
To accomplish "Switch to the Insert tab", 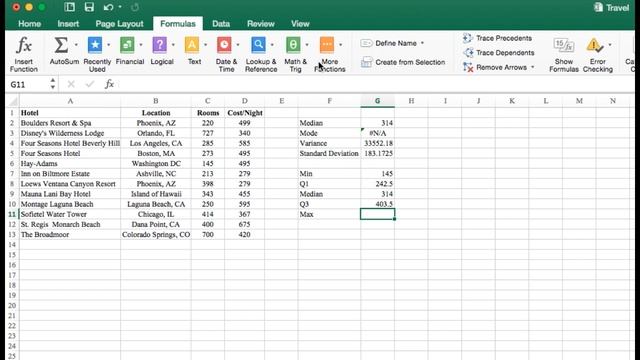I will pyautogui.click(x=68, y=24).
